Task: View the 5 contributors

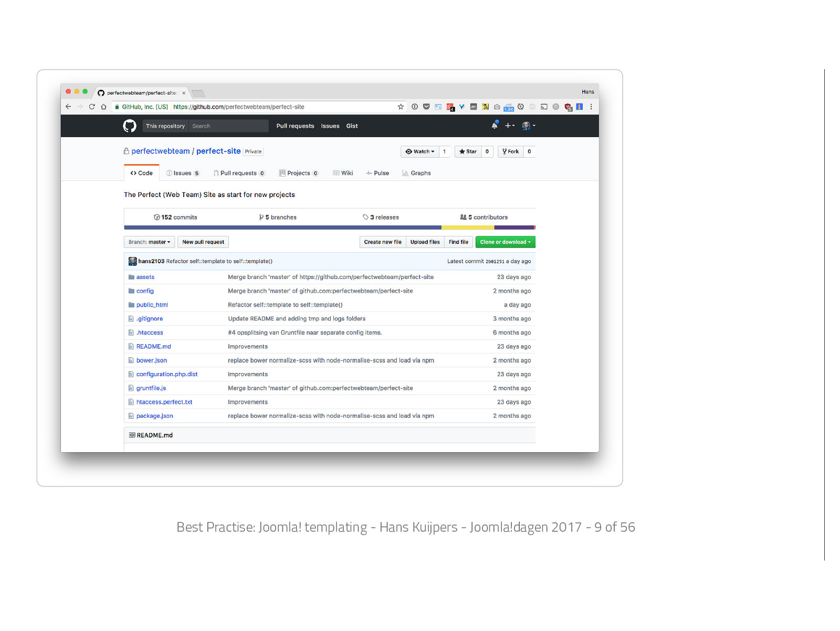Action: click(484, 218)
